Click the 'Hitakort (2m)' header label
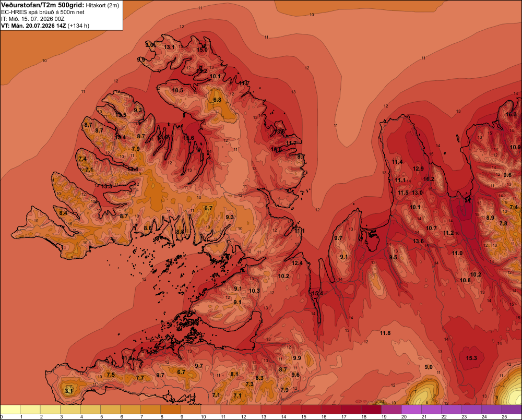The width and height of the screenshot is (522, 420). pyautogui.click(x=102, y=5)
